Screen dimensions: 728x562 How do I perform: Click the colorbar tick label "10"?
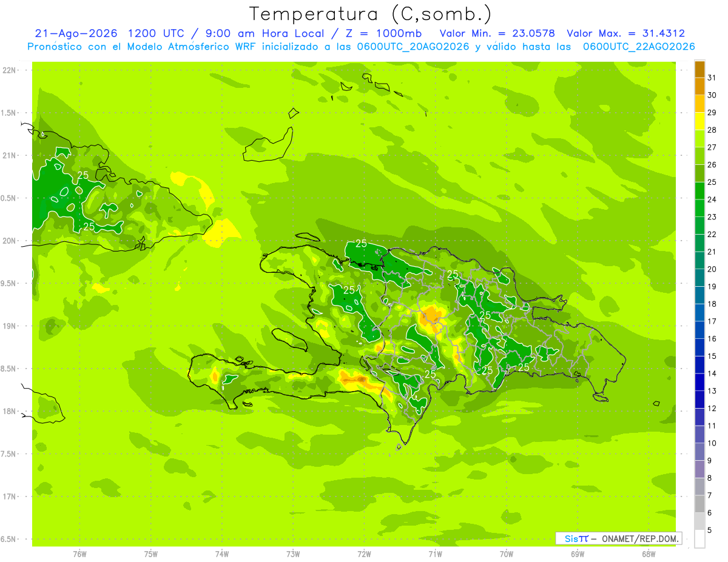(712, 443)
